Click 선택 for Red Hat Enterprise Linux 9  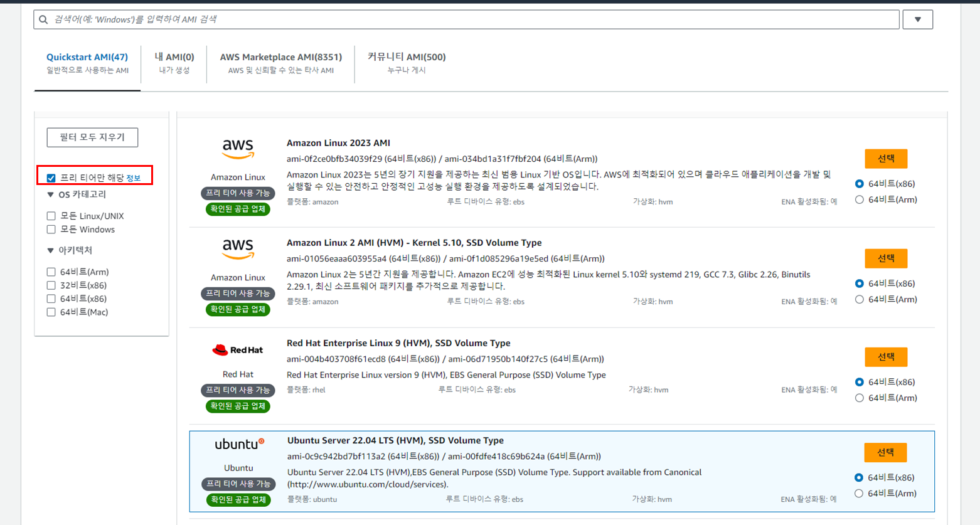pyautogui.click(x=886, y=357)
